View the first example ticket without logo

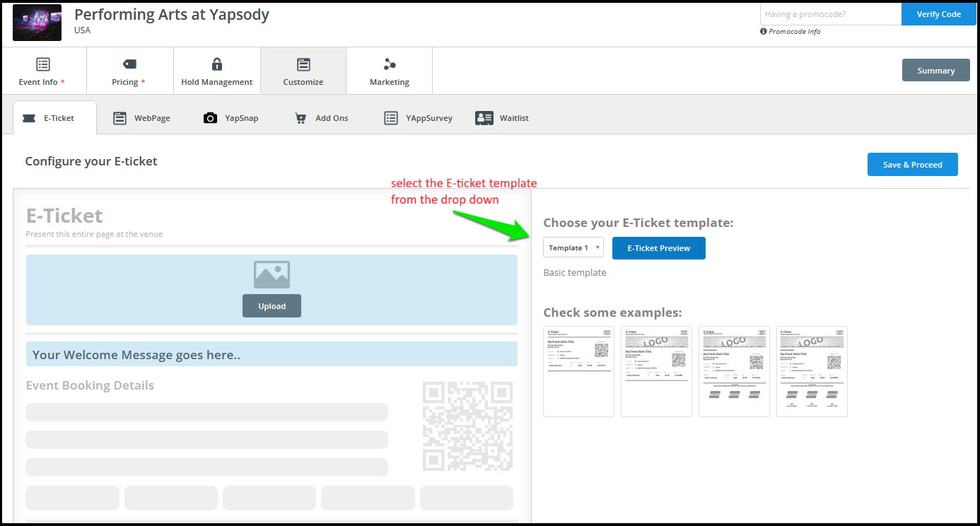[x=578, y=371]
